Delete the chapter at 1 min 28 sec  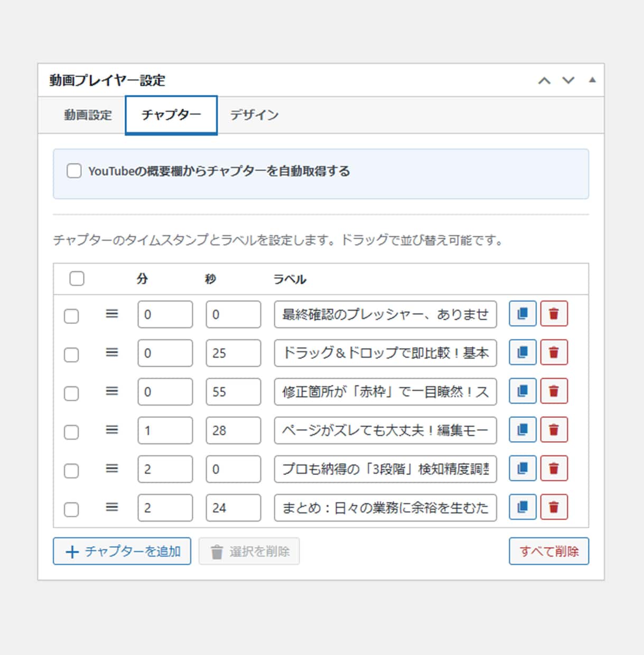click(554, 429)
